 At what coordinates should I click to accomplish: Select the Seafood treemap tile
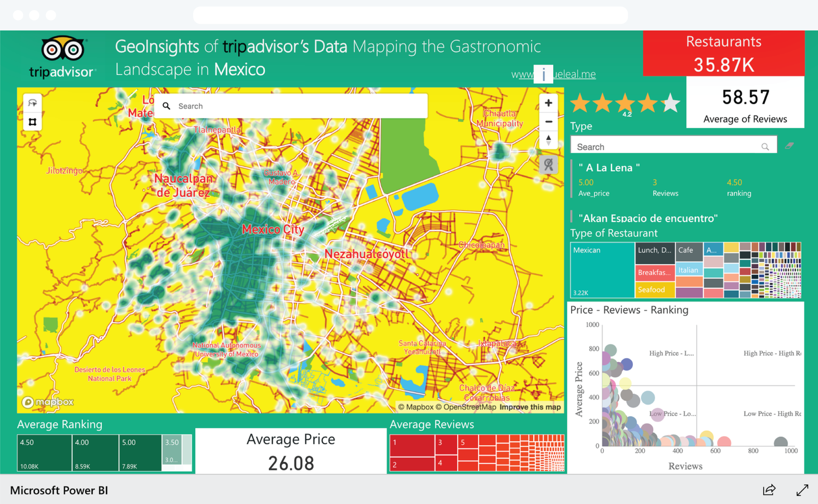(x=655, y=290)
